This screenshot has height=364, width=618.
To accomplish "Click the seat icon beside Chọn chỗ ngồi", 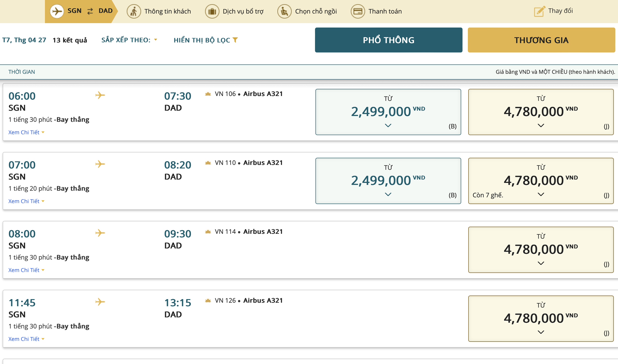I will coord(284,11).
